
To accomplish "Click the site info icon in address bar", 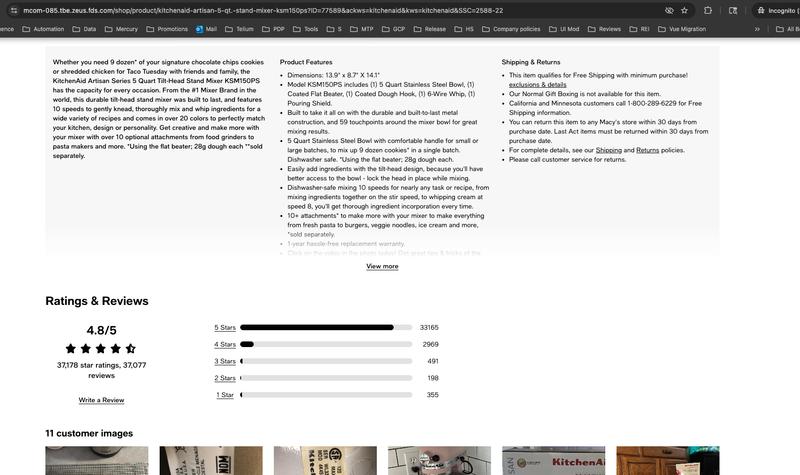I will click(11, 10).
